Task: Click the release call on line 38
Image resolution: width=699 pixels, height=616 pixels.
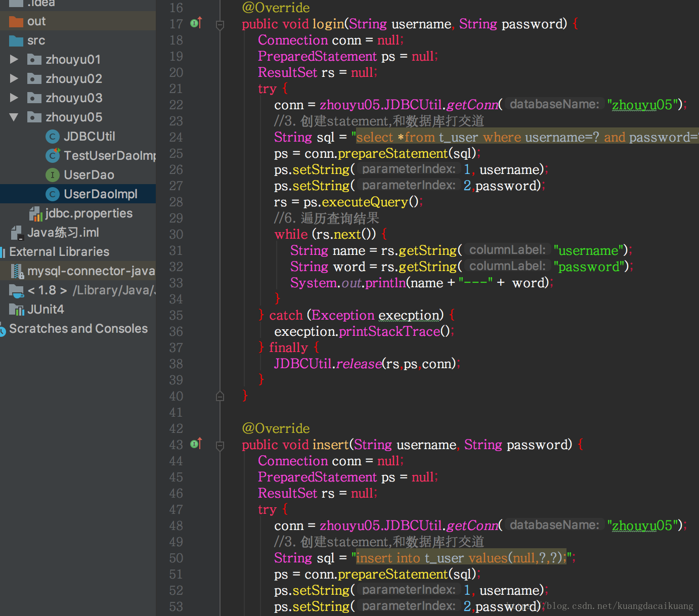Action: 359,364
